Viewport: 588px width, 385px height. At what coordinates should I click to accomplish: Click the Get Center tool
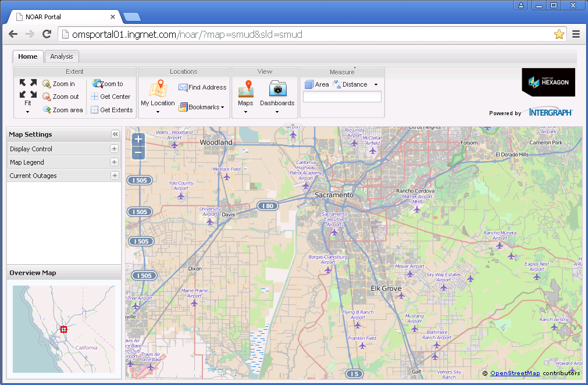click(x=111, y=97)
